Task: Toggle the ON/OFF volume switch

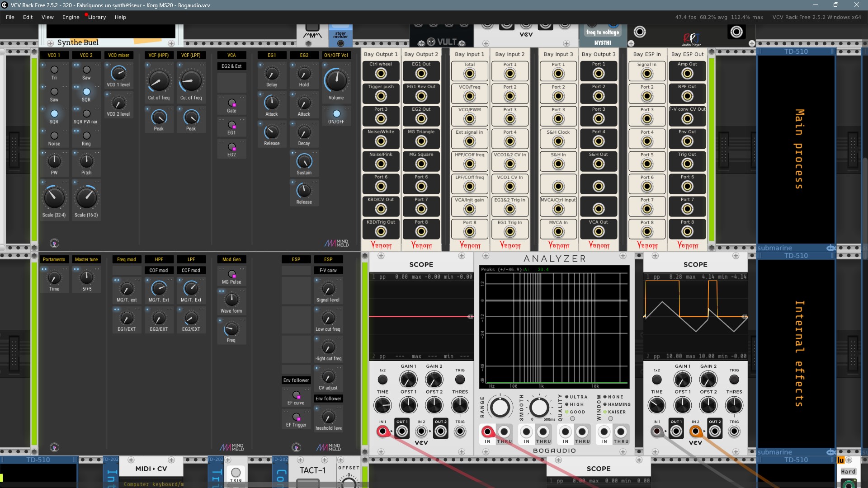Action: [336, 113]
